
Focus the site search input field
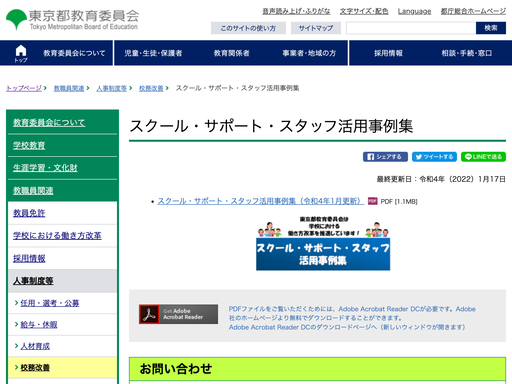click(411, 28)
